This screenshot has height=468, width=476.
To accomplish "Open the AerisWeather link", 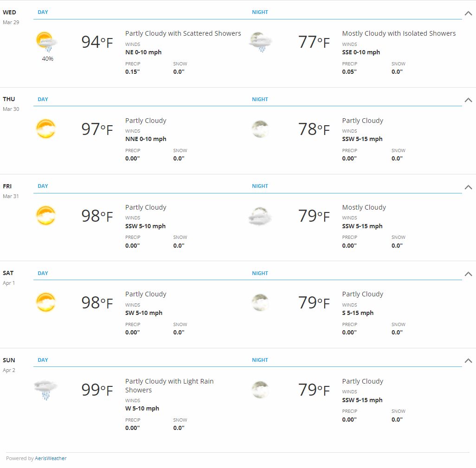I will click(x=51, y=458).
